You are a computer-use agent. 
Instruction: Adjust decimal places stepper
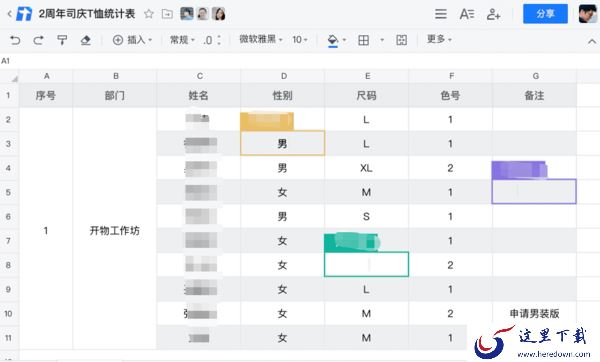click(x=219, y=40)
